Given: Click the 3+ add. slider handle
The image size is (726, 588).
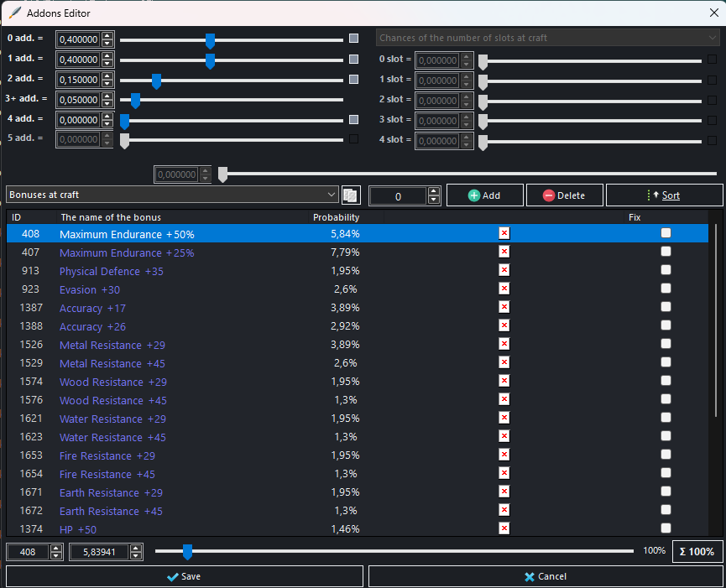Looking at the screenshot, I should (x=134, y=100).
